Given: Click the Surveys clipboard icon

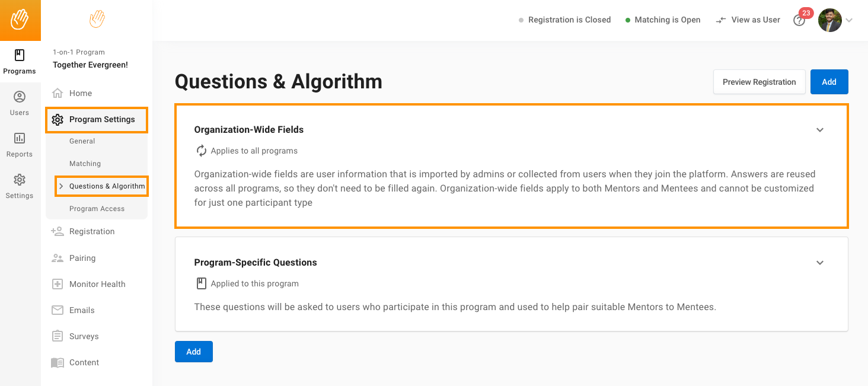Looking at the screenshot, I should pyautogui.click(x=58, y=336).
